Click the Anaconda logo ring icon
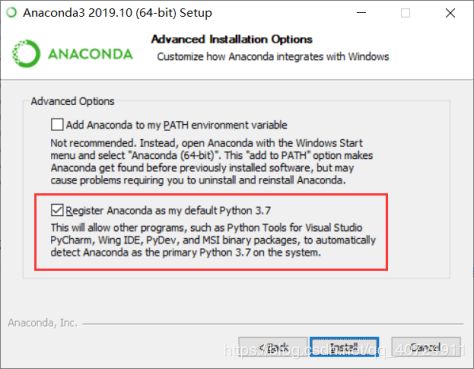 26,53
